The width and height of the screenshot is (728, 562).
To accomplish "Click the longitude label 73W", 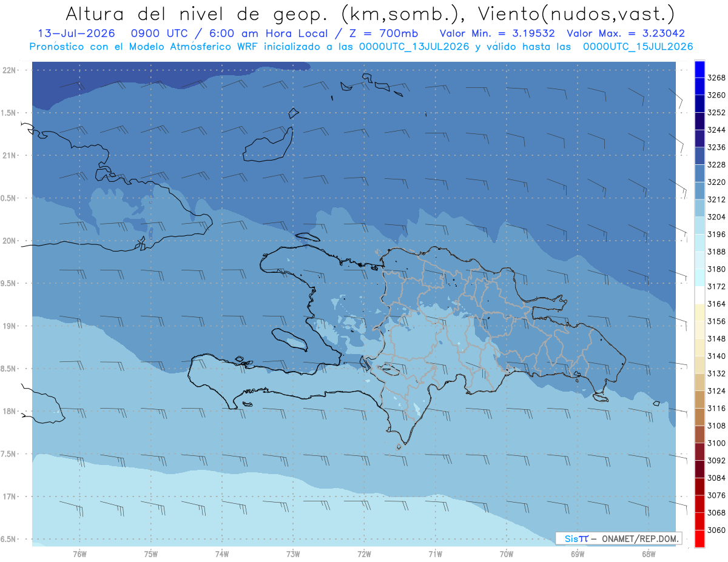I will [x=293, y=554].
